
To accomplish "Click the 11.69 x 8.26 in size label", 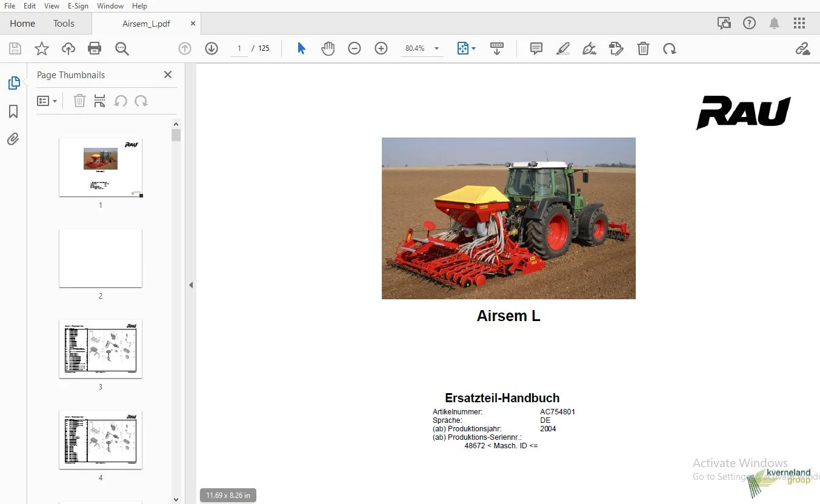I will (228, 496).
